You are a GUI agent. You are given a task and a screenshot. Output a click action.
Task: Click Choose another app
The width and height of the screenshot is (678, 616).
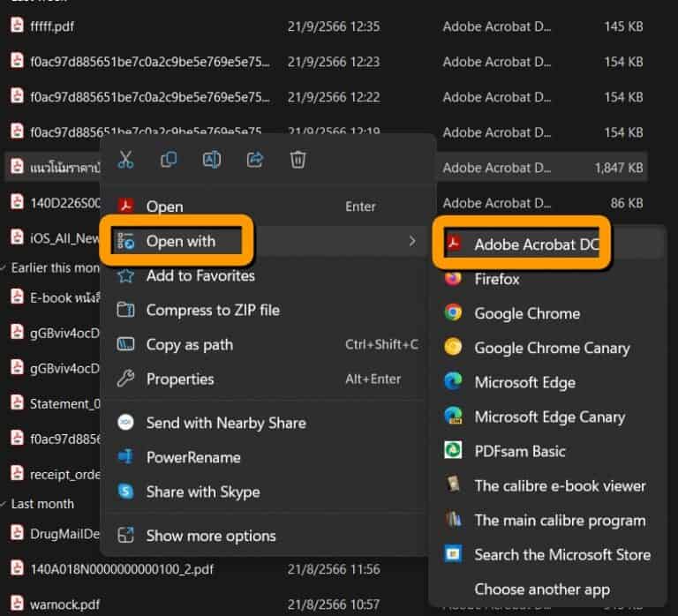click(x=547, y=590)
